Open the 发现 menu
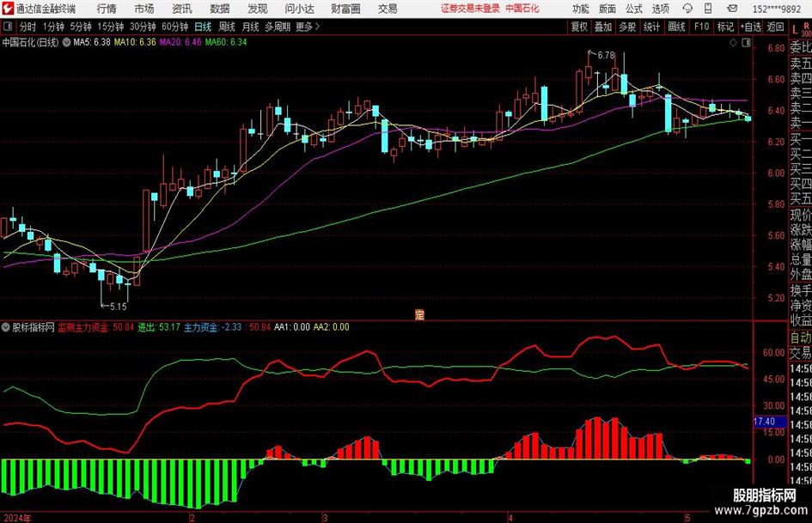 258,9
